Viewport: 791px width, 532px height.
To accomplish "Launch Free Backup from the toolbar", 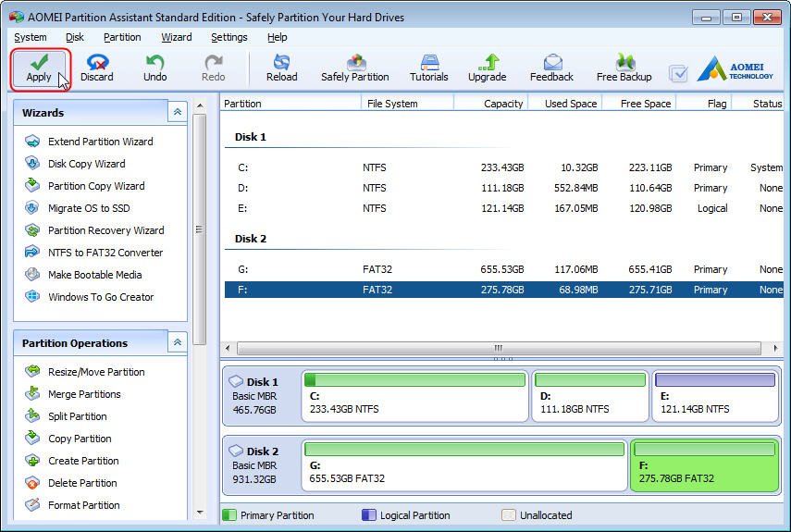I will pyautogui.click(x=624, y=68).
